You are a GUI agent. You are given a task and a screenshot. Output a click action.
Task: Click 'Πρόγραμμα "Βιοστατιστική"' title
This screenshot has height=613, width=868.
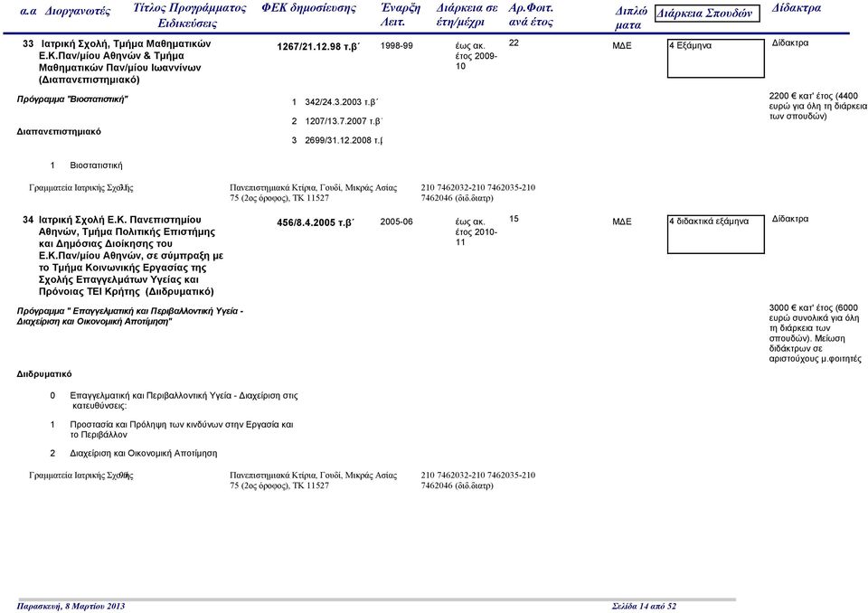[x=72, y=99]
